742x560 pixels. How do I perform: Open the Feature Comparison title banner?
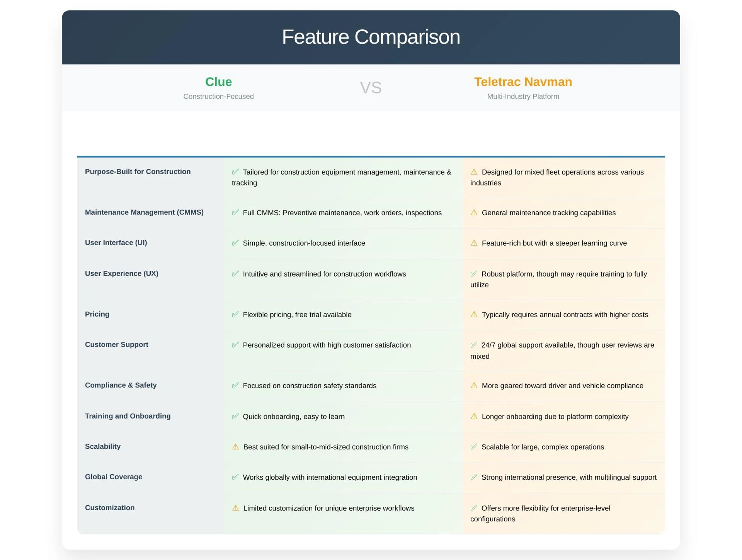click(371, 37)
